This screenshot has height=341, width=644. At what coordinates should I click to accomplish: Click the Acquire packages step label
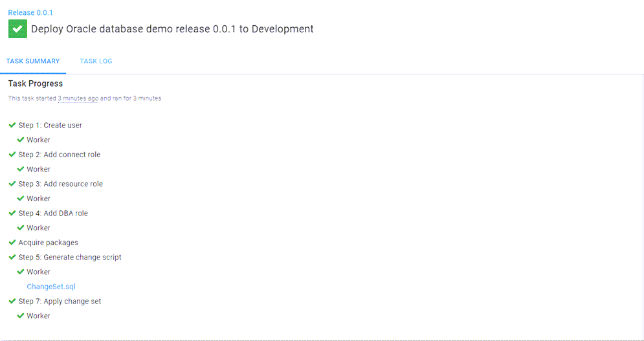[x=48, y=243]
